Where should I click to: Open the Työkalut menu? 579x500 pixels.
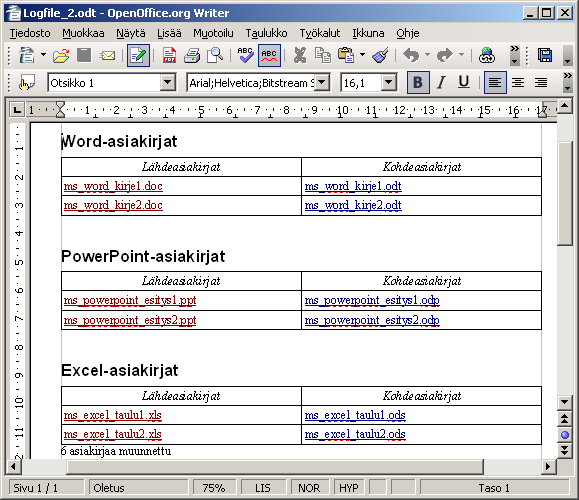[320, 33]
